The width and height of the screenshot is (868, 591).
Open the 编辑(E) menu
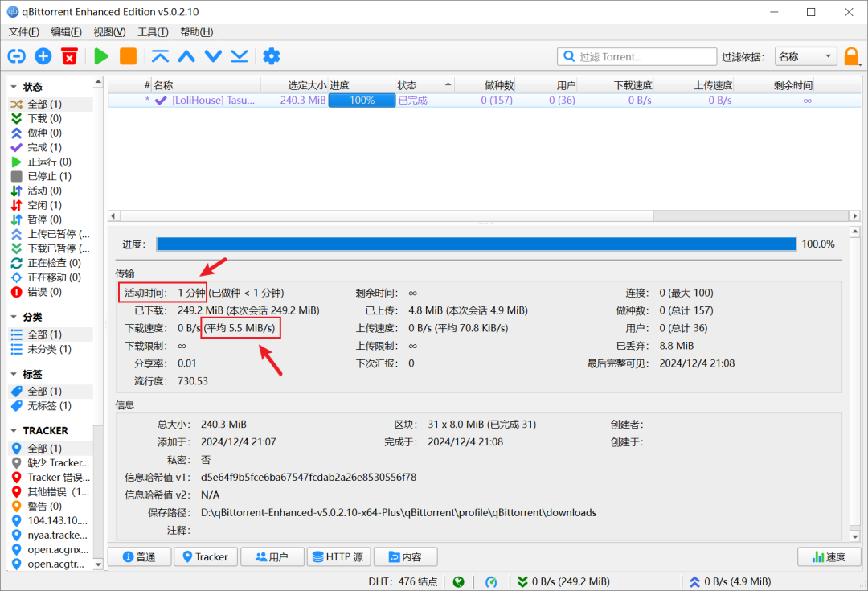(x=67, y=32)
